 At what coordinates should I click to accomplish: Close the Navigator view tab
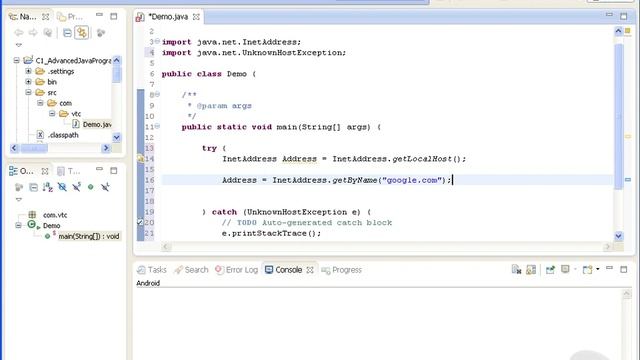click(45, 17)
